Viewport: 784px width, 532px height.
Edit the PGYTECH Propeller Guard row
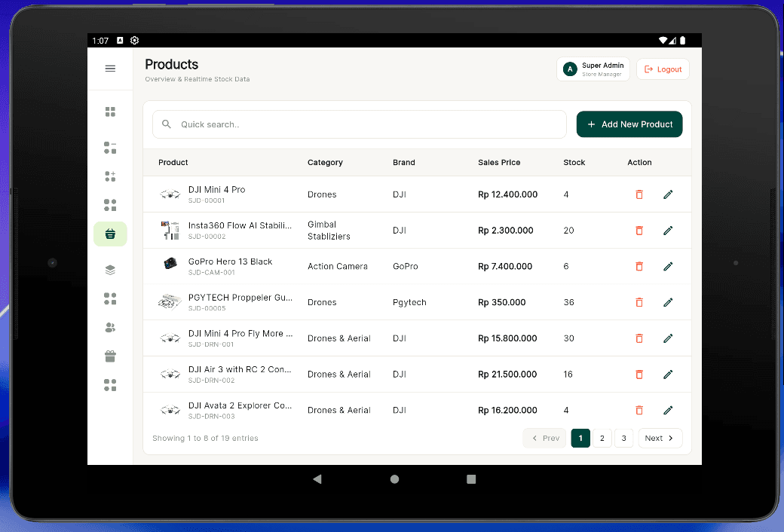click(x=668, y=302)
